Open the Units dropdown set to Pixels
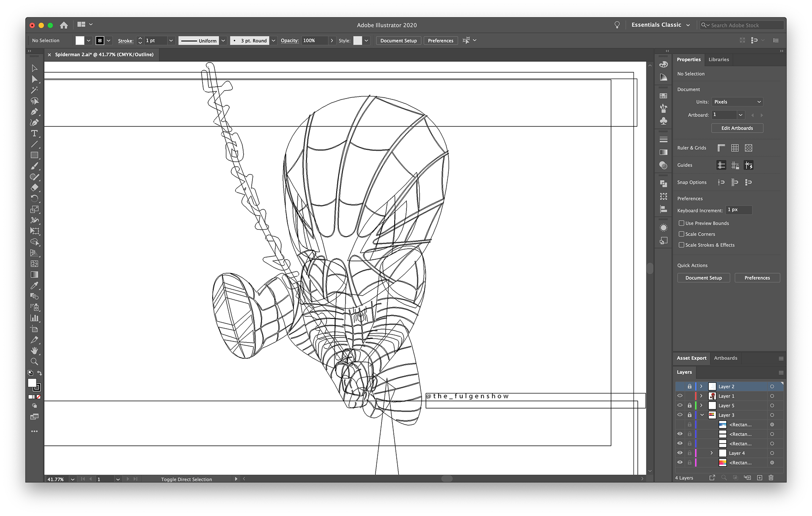Screen dimensions: 812x516 pos(737,102)
